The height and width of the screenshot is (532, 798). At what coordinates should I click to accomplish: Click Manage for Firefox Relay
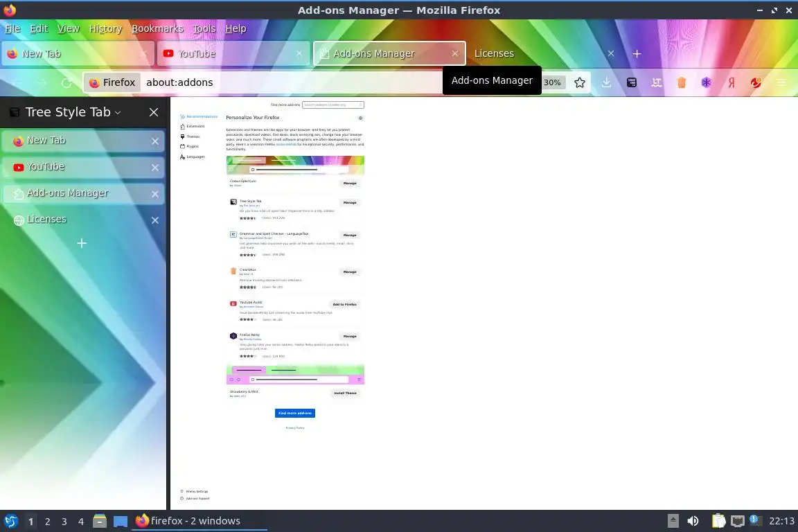[x=350, y=337]
